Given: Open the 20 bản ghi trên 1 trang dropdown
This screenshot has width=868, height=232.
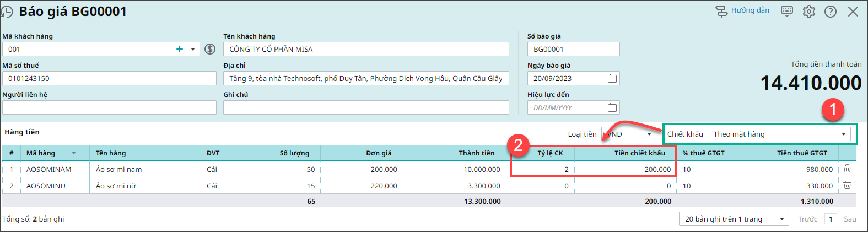Looking at the screenshot, I should click(x=735, y=219).
